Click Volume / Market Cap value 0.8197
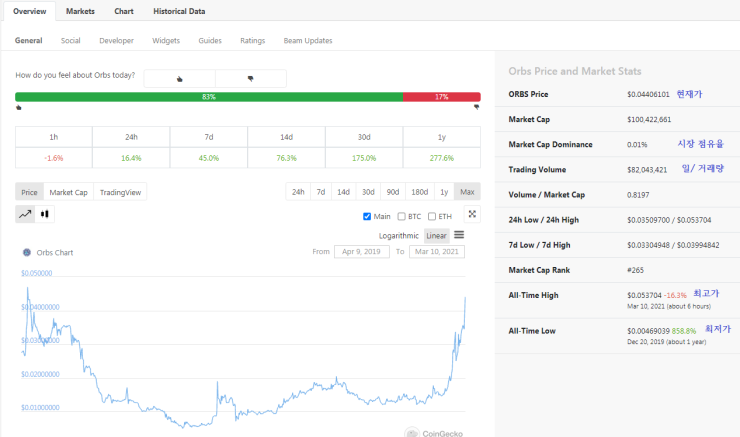 (638, 195)
